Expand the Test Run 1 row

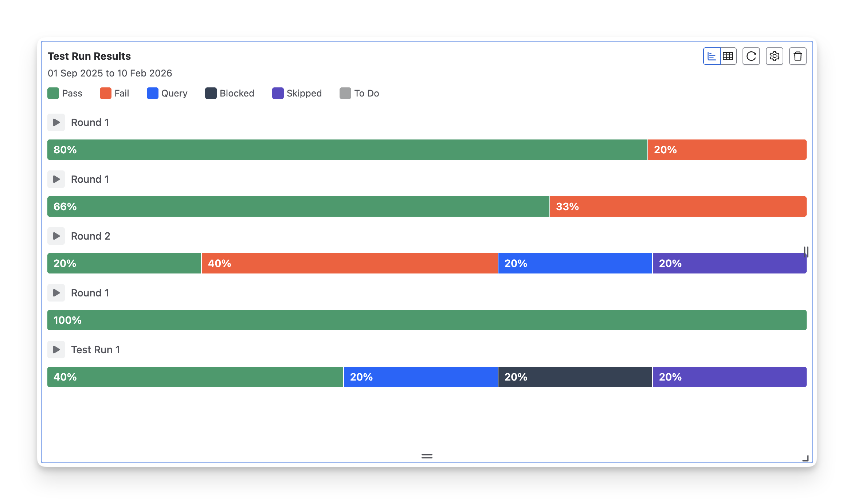tap(56, 350)
